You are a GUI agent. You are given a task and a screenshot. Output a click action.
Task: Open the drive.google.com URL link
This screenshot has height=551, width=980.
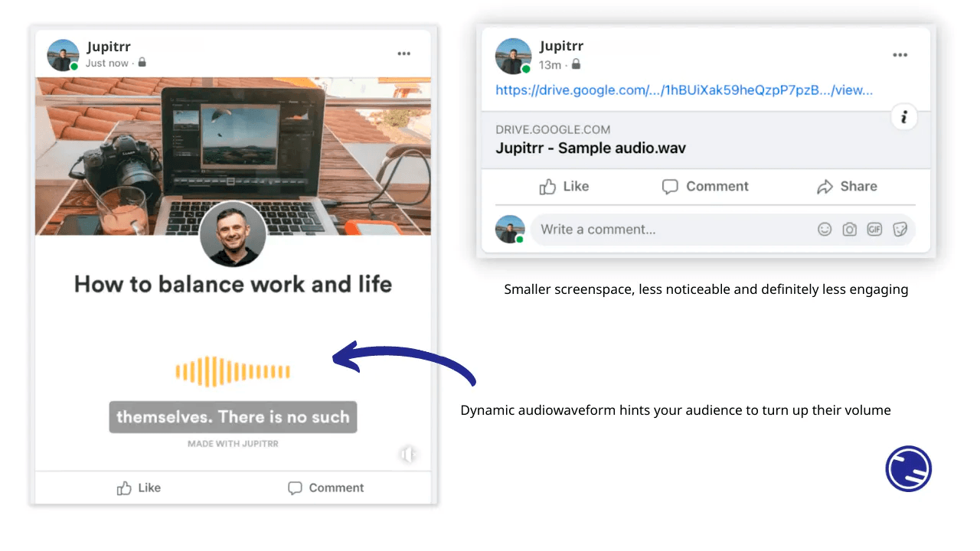[684, 90]
